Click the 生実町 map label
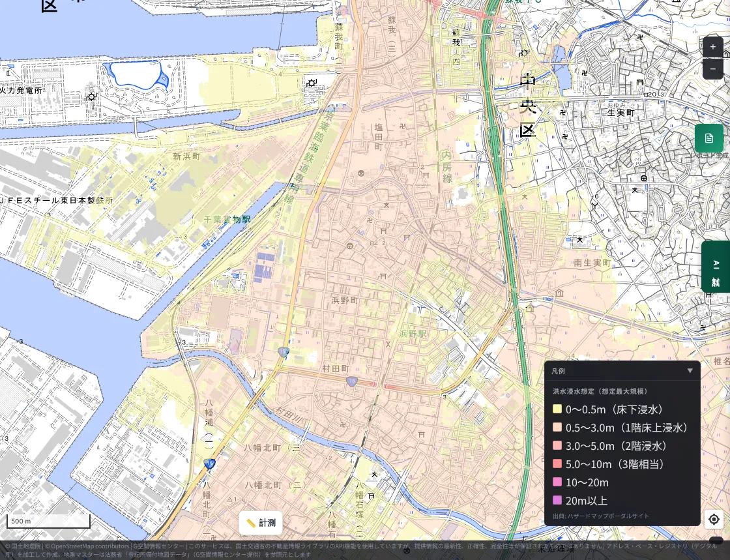730x560 pixels. (x=621, y=113)
